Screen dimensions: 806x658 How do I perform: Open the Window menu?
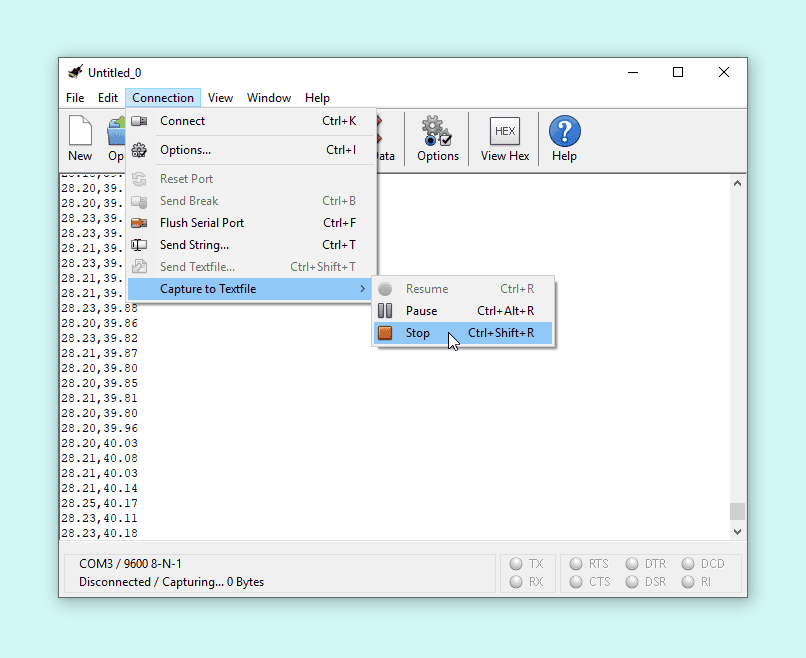click(269, 98)
